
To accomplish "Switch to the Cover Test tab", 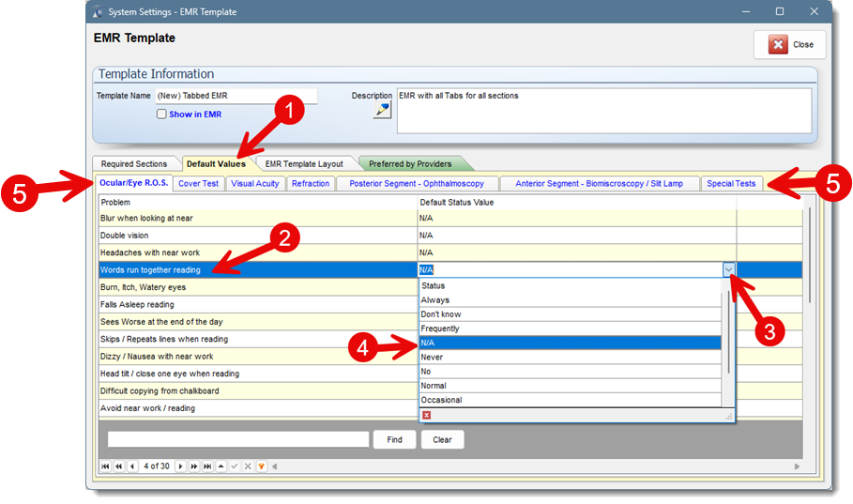I will [199, 184].
